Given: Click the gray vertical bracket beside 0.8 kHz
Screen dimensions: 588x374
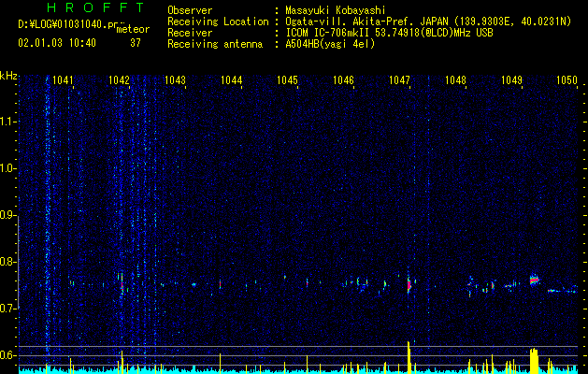Looking at the screenshot, I should click(18, 262).
